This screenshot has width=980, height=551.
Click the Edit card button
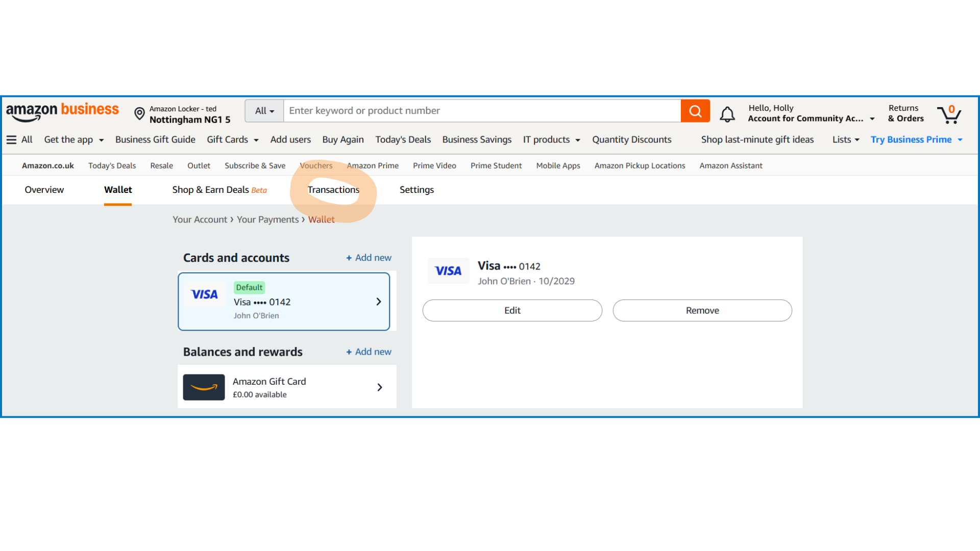(512, 310)
